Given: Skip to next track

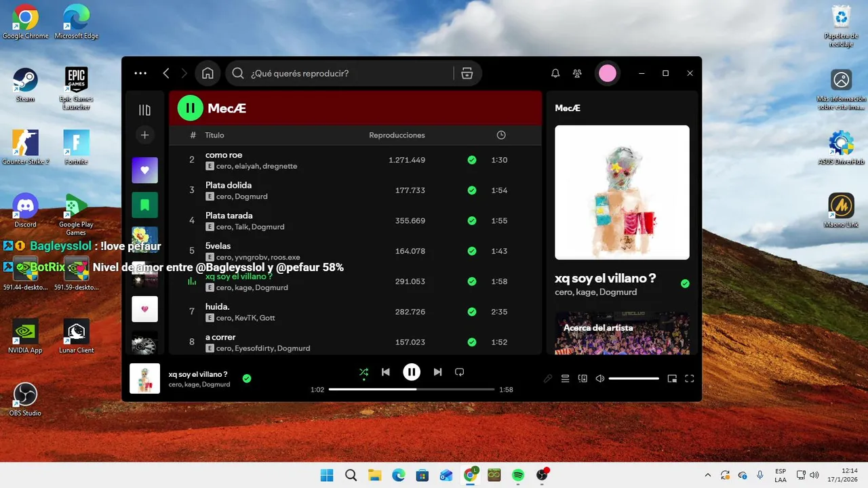Looking at the screenshot, I should point(437,372).
